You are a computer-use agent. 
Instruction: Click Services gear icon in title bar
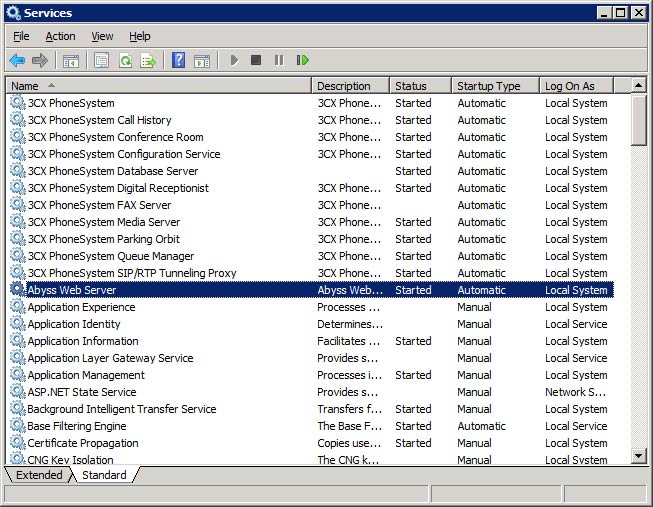[x=13, y=13]
